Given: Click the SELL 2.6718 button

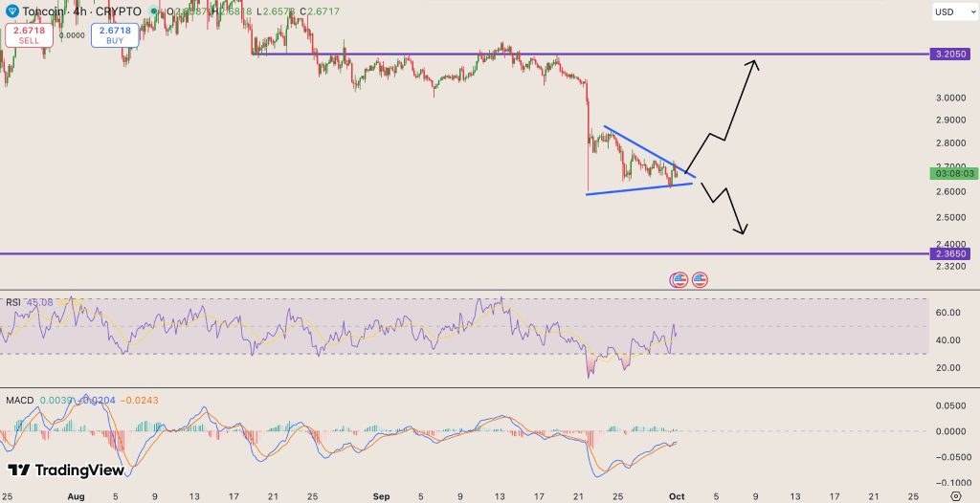Looking at the screenshot, I should point(29,35).
